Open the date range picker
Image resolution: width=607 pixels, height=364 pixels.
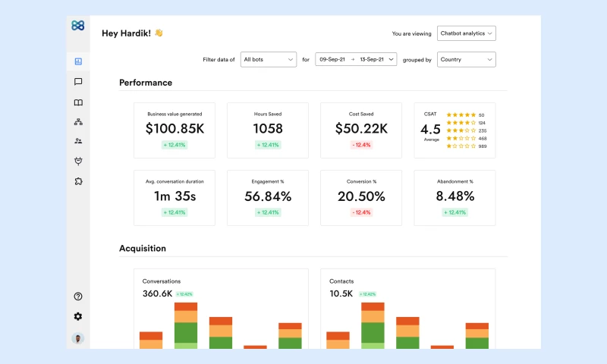click(355, 59)
